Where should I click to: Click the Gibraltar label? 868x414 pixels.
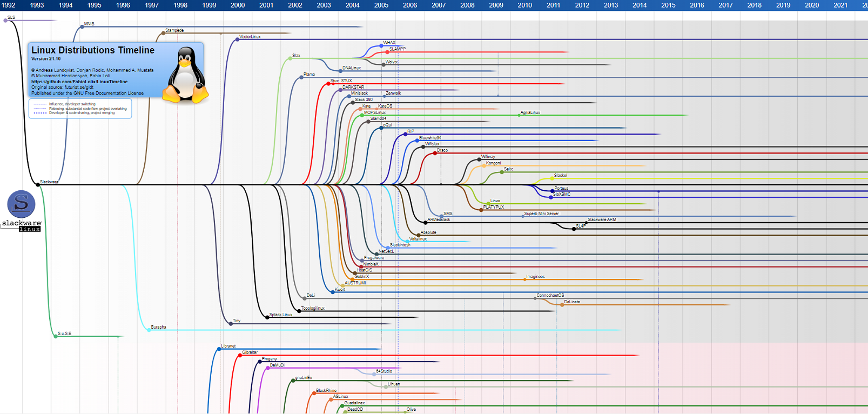coord(250,353)
